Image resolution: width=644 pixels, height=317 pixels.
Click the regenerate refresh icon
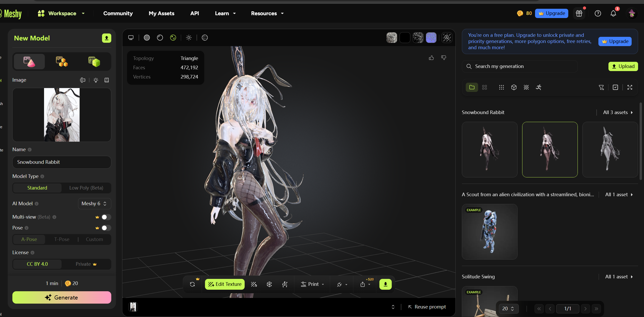tap(192, 284)
